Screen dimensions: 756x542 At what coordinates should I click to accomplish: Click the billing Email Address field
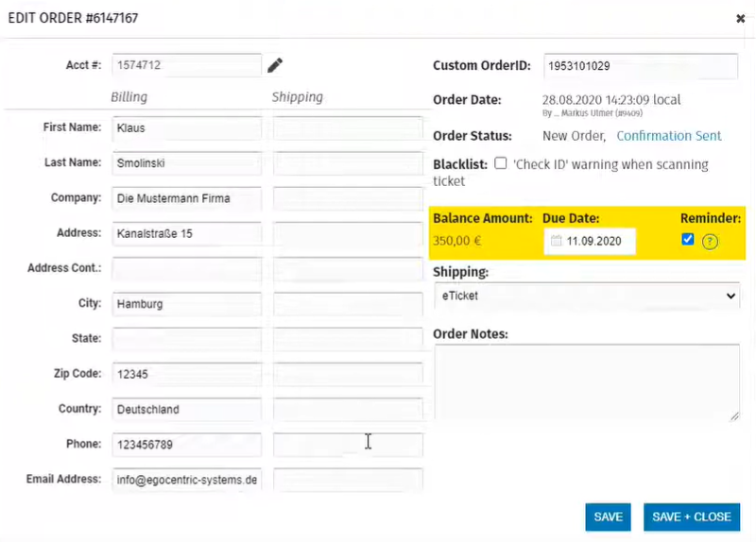click(x=186, y=480)
